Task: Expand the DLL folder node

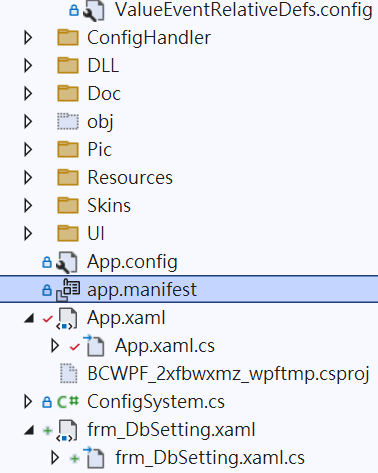Action: [x=28, y=66]
